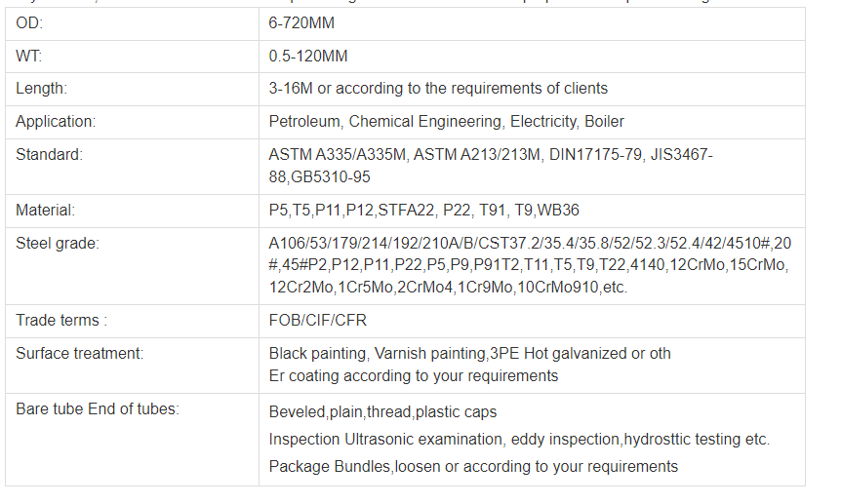Viewport: 842px width, 504px height.
Task: Click the "Steel grade:" label
Action: (x=57, y=243)
